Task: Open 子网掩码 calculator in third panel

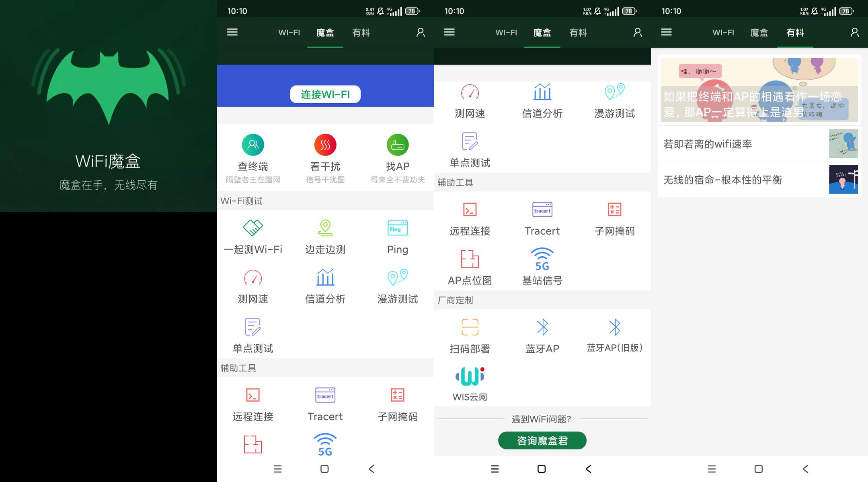Action: point(614,210)
